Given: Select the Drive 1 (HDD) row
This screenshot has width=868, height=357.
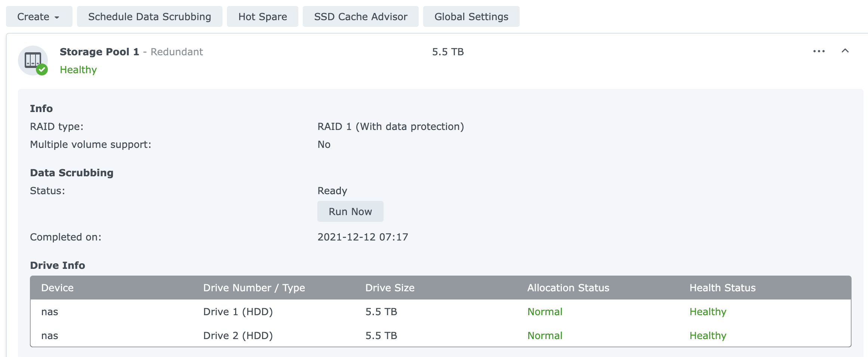Looking at the screenshot, I should pyautogui.click(x=238, y=312).
